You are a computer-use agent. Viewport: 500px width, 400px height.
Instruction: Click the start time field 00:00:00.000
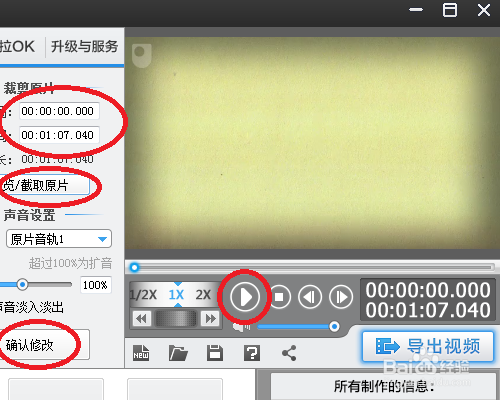coord(59,111)
